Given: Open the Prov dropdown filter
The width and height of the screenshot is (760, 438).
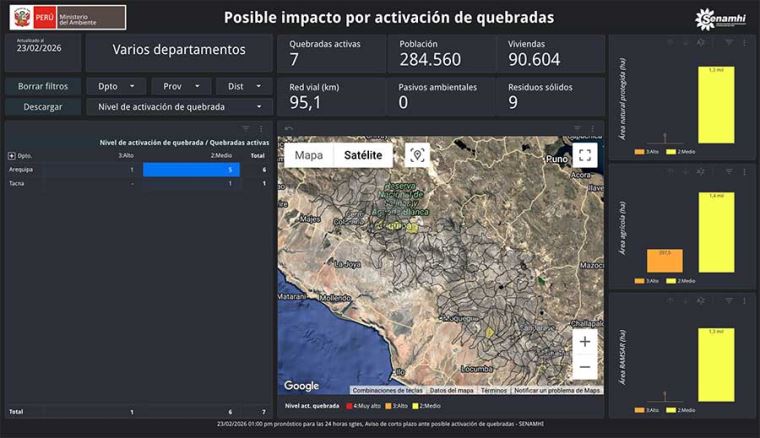Looking at the screenshot, I should 180,86.
